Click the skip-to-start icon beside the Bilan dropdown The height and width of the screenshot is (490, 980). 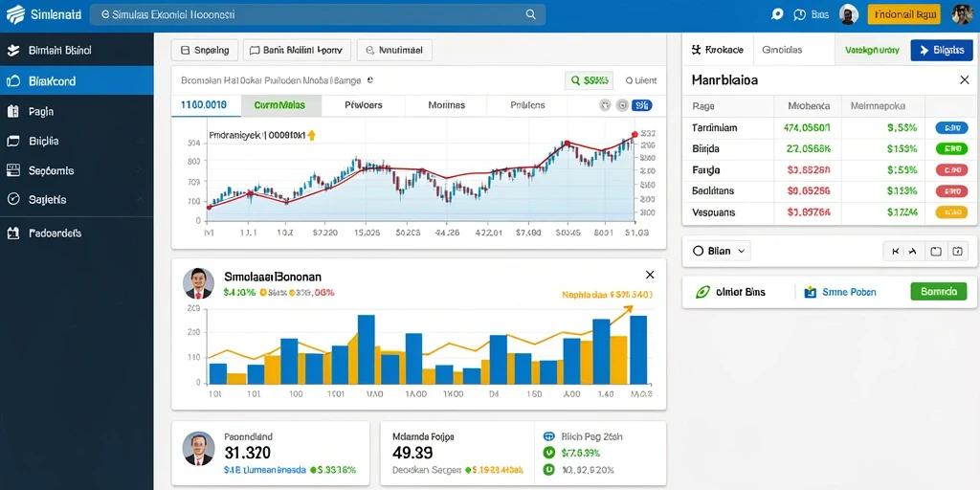pyautogui.click(x=896, y=252)
